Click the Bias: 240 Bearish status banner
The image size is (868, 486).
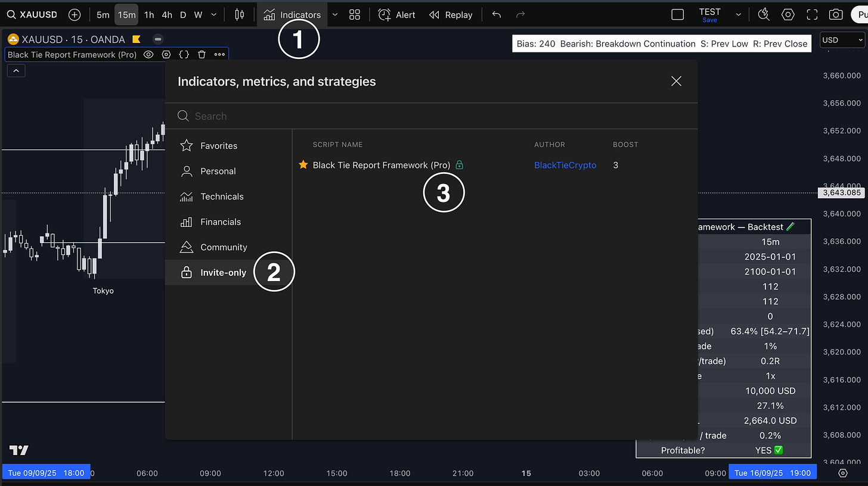[x=662, y=43]
